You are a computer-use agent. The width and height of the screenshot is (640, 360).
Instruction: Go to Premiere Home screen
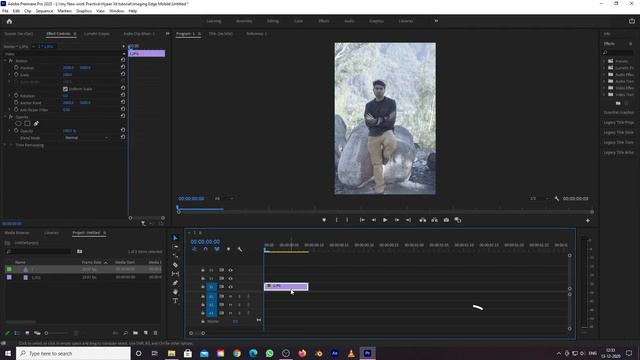click(x=9, y=21)
